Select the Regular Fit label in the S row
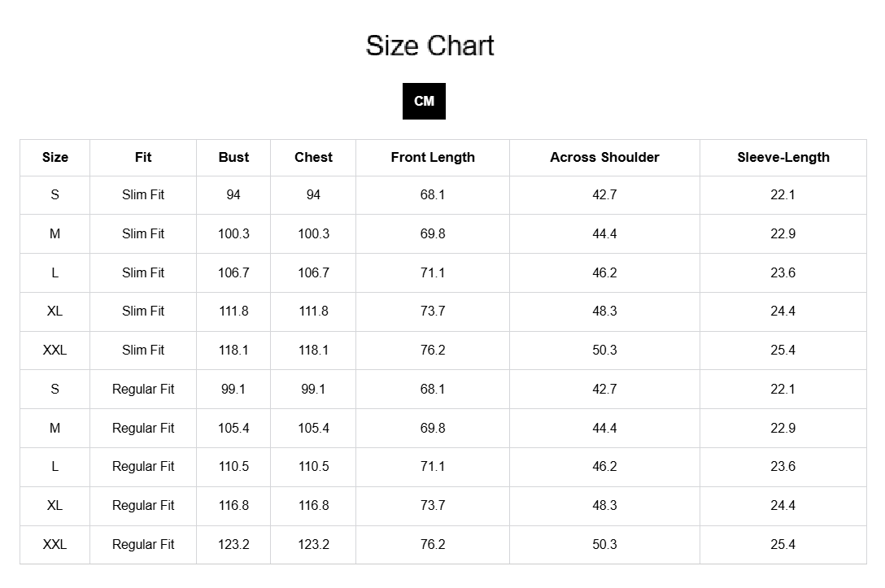885x588 pixels. 143,389
